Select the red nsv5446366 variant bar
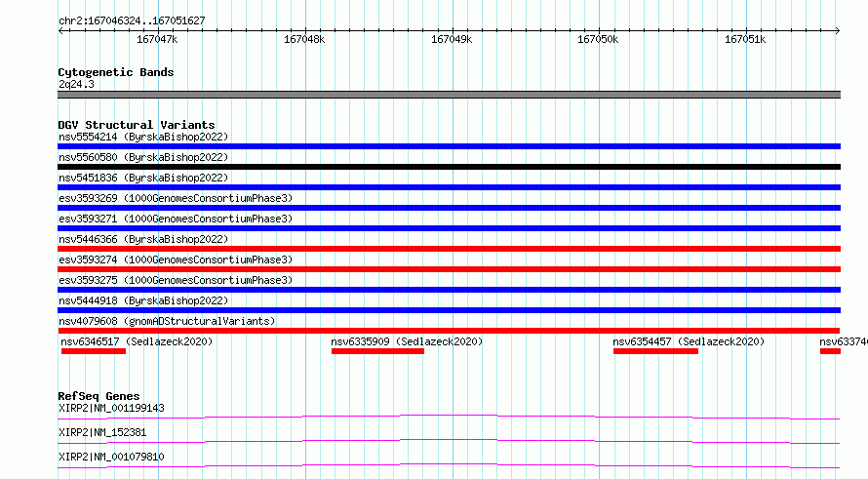The width and height of the screenshot is (868, 479). (449, 249)
